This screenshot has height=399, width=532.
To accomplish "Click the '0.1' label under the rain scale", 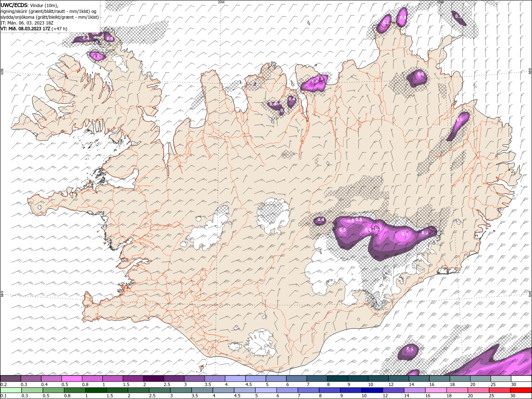I will 3,396.
